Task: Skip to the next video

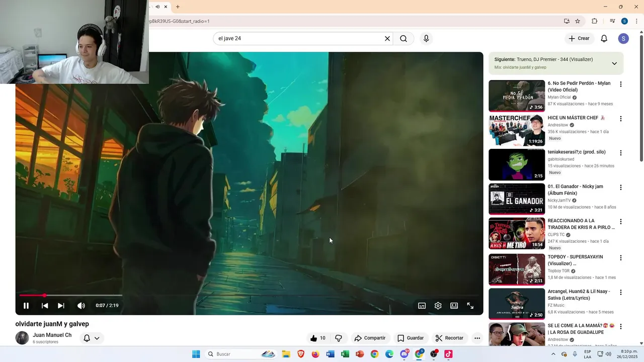Action: click(x=61, y=306)
